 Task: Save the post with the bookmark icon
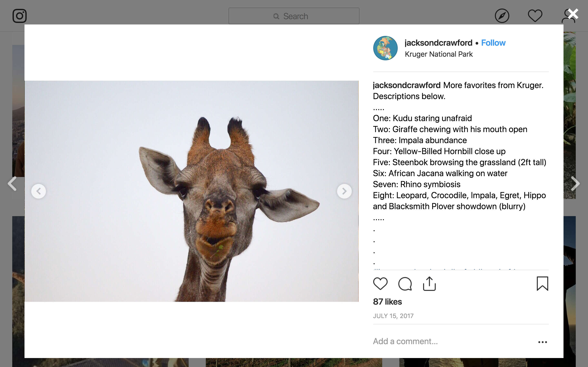pos(542,283)
